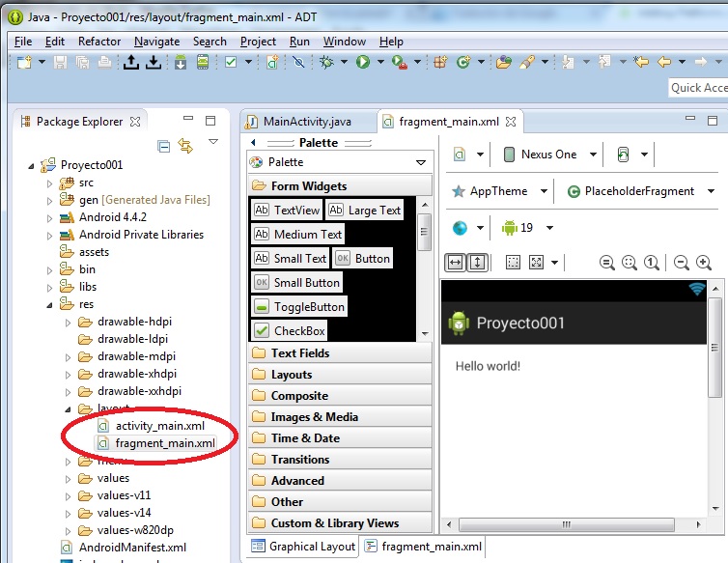Click the New file toolbar icon

(24, 62)
